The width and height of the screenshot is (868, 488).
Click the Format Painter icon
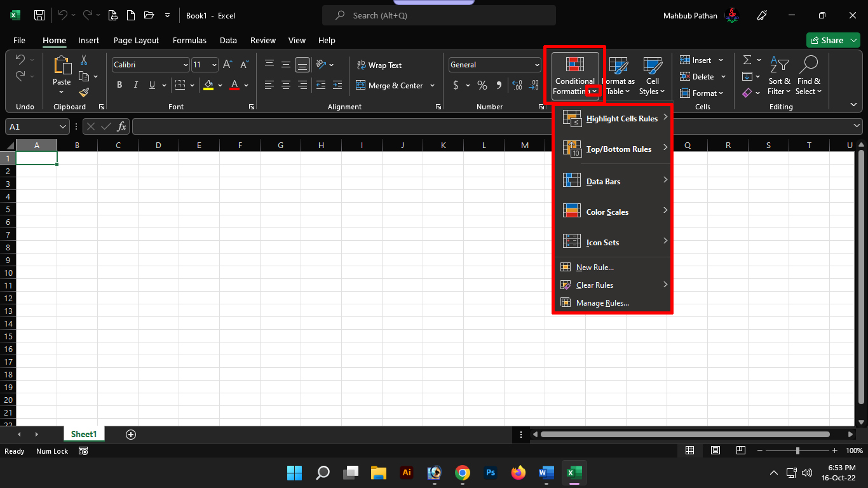pos(84,93)
